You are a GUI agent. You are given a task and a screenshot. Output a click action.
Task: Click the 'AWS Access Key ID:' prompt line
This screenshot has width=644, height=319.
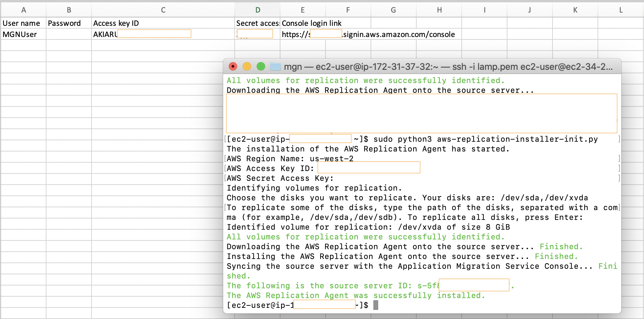pyautogui.click(x=270, y=169)
